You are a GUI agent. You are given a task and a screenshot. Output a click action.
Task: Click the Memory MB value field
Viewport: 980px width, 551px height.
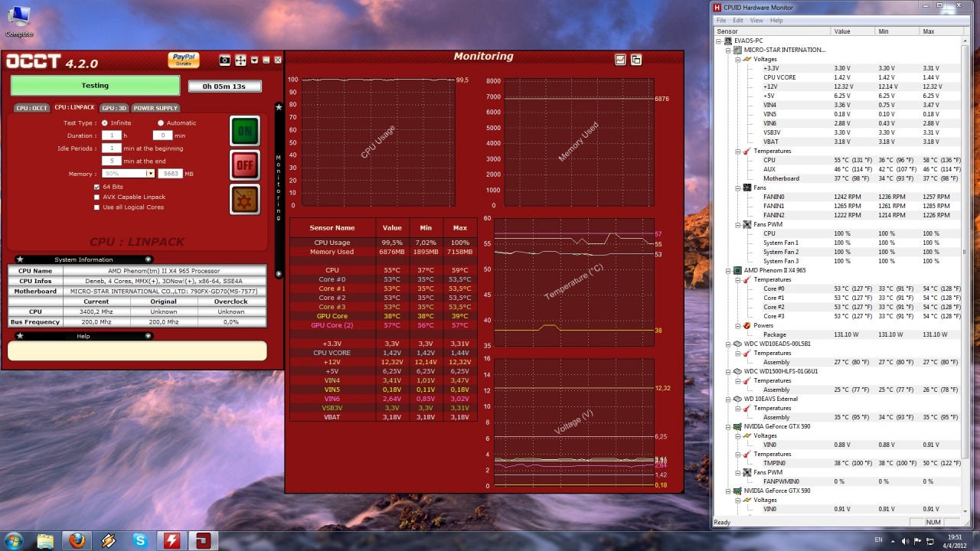coord(170,174)
